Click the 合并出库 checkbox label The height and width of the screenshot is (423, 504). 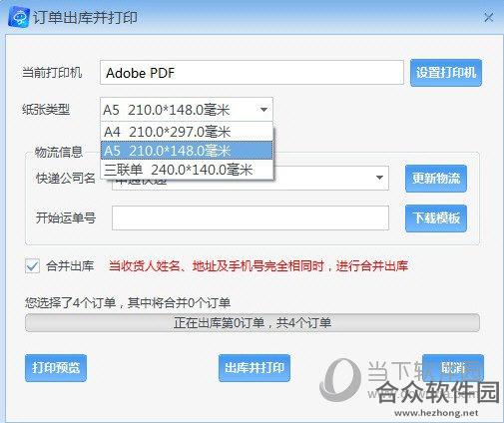pyautogui.click(x=70, y=266)
